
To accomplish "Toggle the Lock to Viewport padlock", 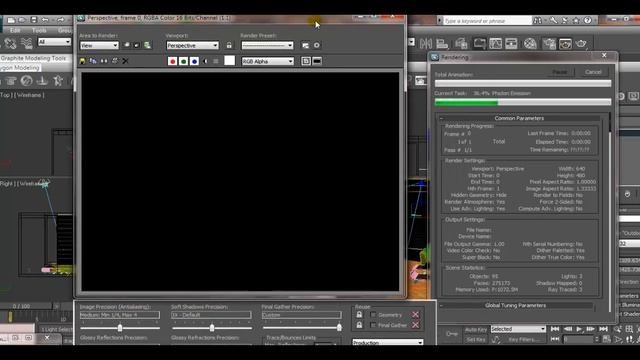I will pos(229,45).
